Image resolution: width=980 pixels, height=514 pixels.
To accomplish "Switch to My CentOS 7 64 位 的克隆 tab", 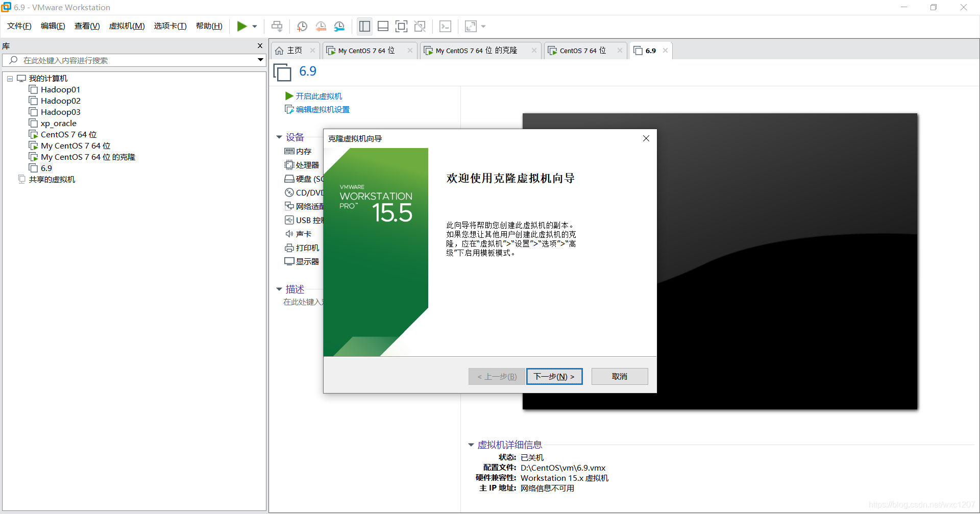I will (x=476, y=51).
